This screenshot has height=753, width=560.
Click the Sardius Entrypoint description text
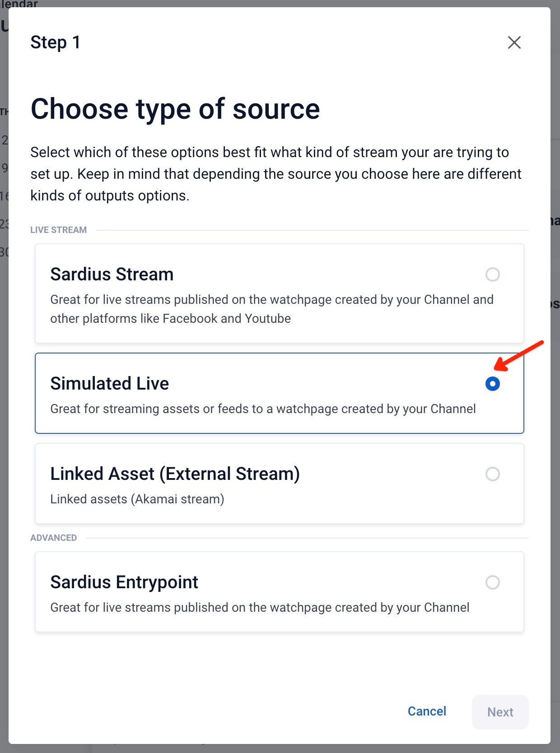pos(260,608)
